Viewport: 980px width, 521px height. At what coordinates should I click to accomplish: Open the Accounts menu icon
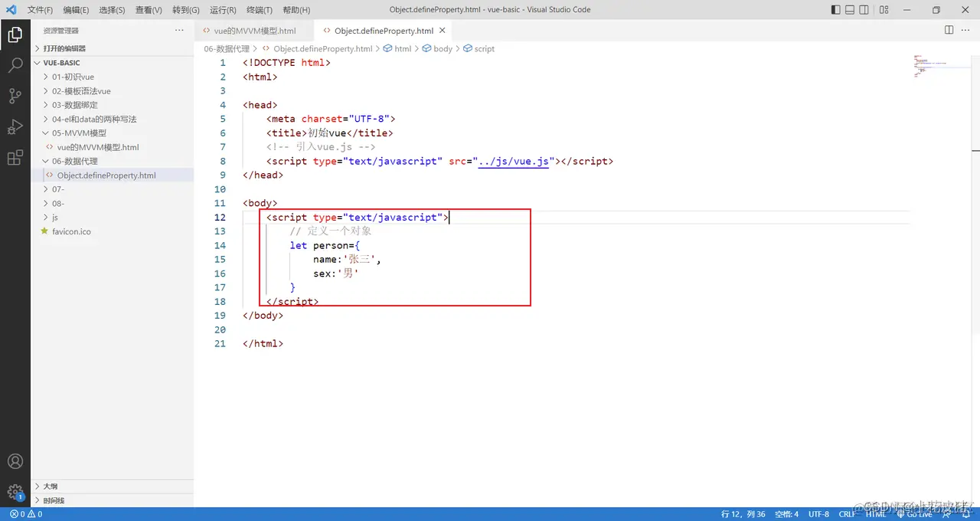(x=15, y=461)
